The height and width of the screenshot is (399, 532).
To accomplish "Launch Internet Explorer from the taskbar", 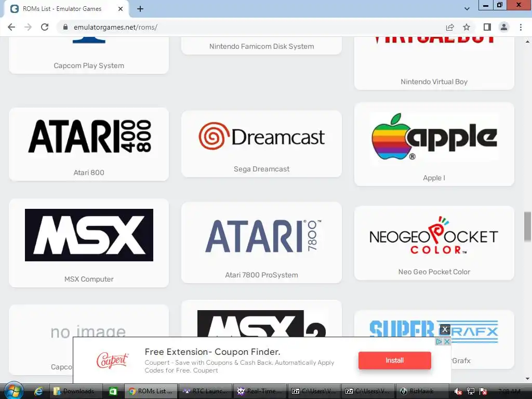I will (x=38, y=391).
